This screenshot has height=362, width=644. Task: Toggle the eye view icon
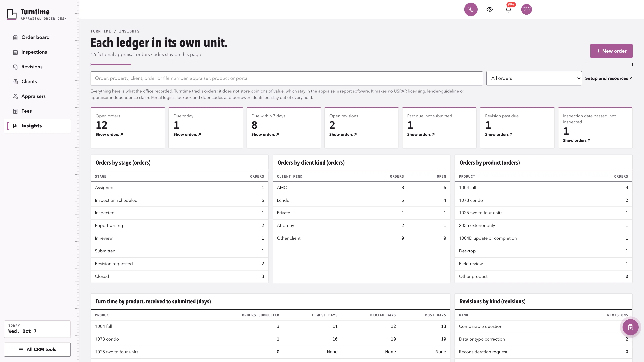click(x=490, y=9)
